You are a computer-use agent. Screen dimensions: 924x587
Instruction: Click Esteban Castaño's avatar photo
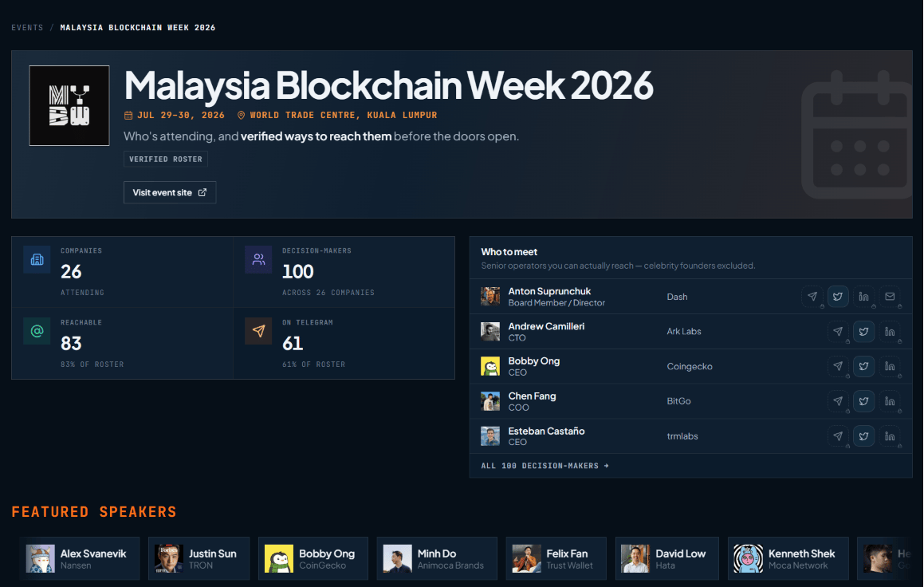click(490, 436)
